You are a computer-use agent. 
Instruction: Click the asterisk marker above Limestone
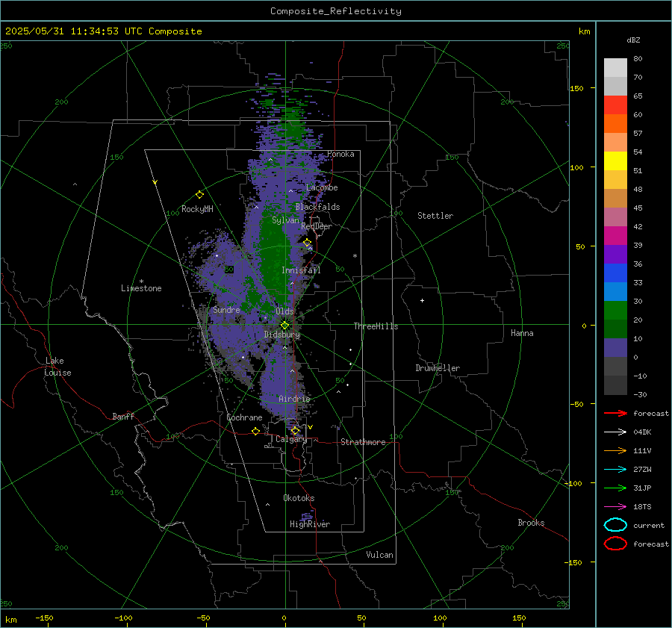tap(141, 282)
